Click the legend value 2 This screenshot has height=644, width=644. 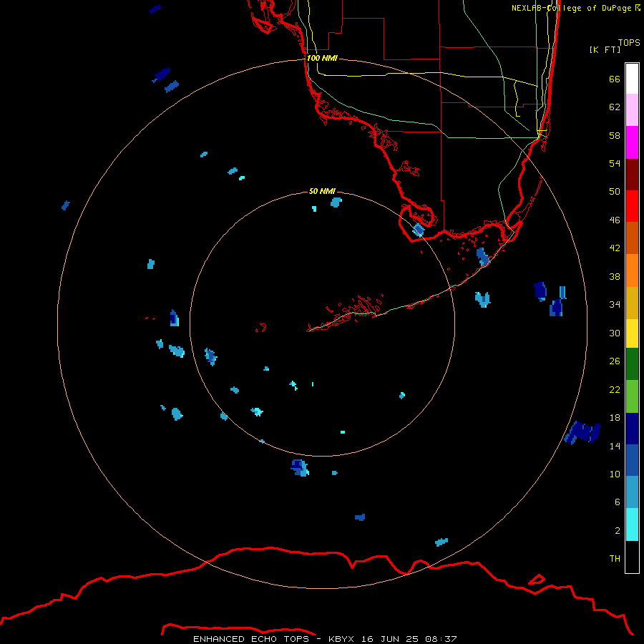click(618, 531)
